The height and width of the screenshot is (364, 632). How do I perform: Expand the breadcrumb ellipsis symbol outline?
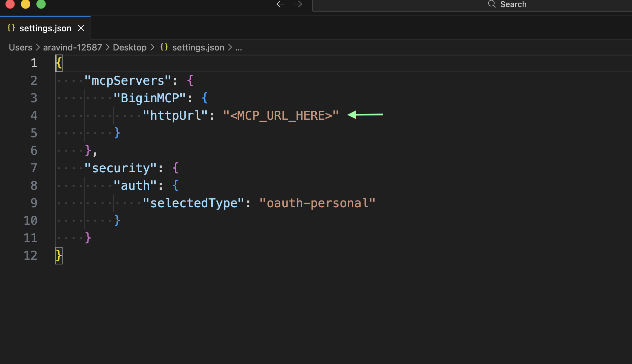tap(239, 47)
